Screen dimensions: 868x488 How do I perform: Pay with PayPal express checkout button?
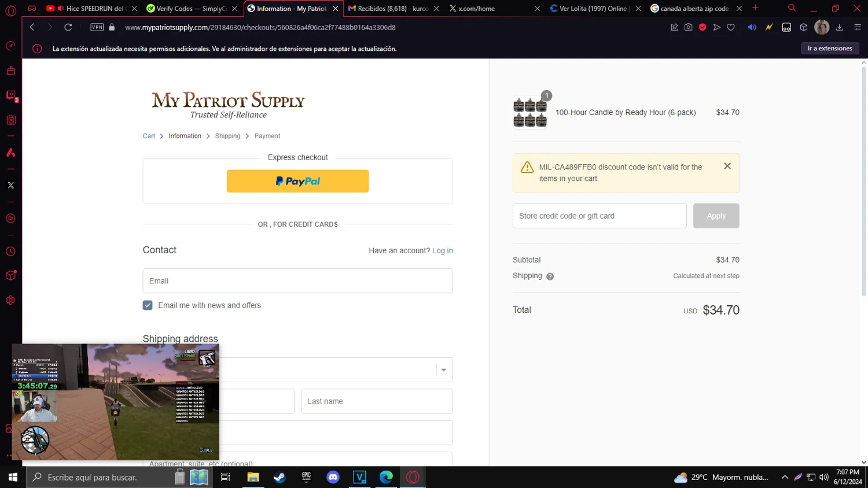(x=297, y=181)
